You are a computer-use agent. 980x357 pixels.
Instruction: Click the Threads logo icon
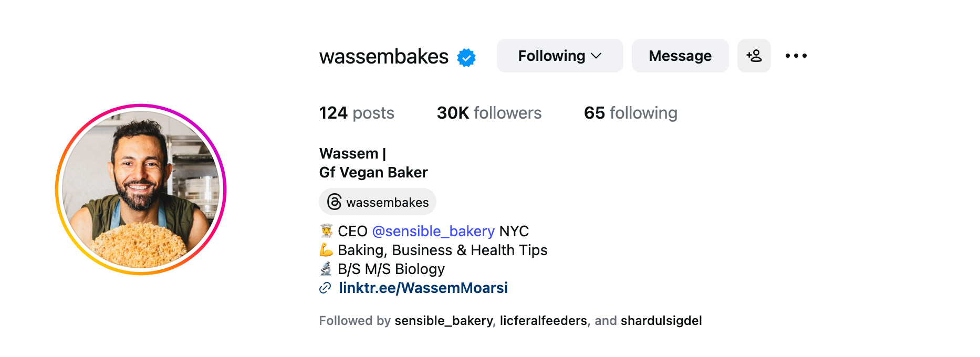point(335,202)
